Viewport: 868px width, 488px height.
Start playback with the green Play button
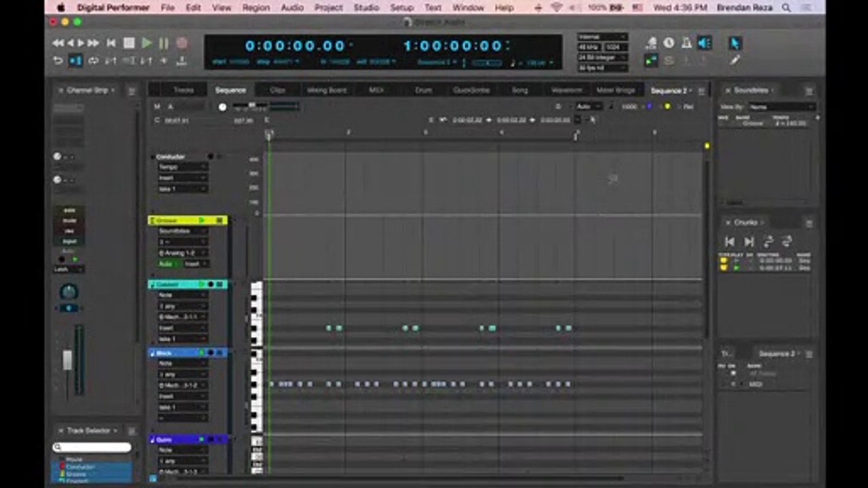(x=146, y=43)
